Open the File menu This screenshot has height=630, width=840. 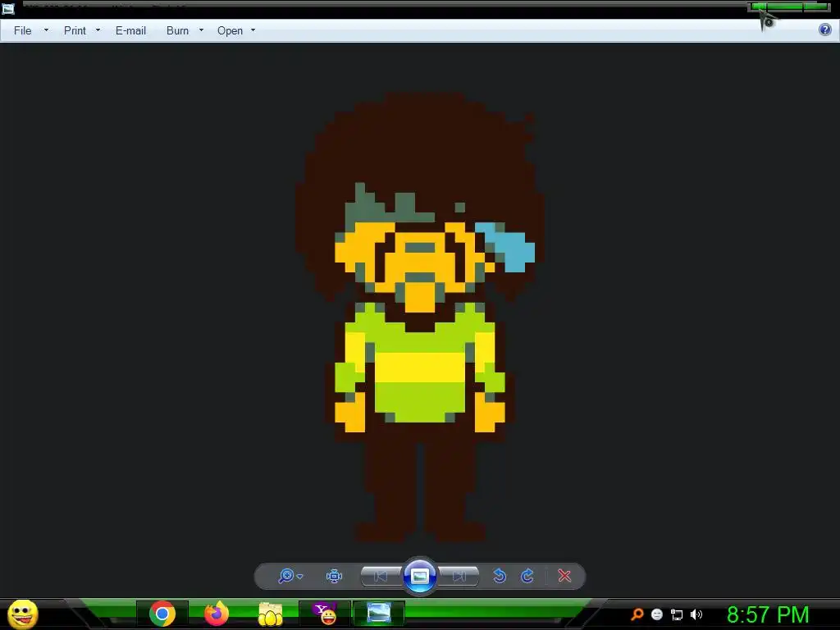pyautogui.click(x=22, y=30)
